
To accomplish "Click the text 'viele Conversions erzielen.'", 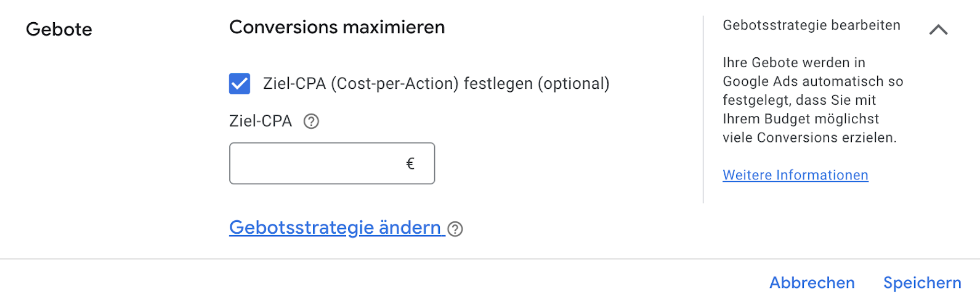I will [x=809, y=138].
